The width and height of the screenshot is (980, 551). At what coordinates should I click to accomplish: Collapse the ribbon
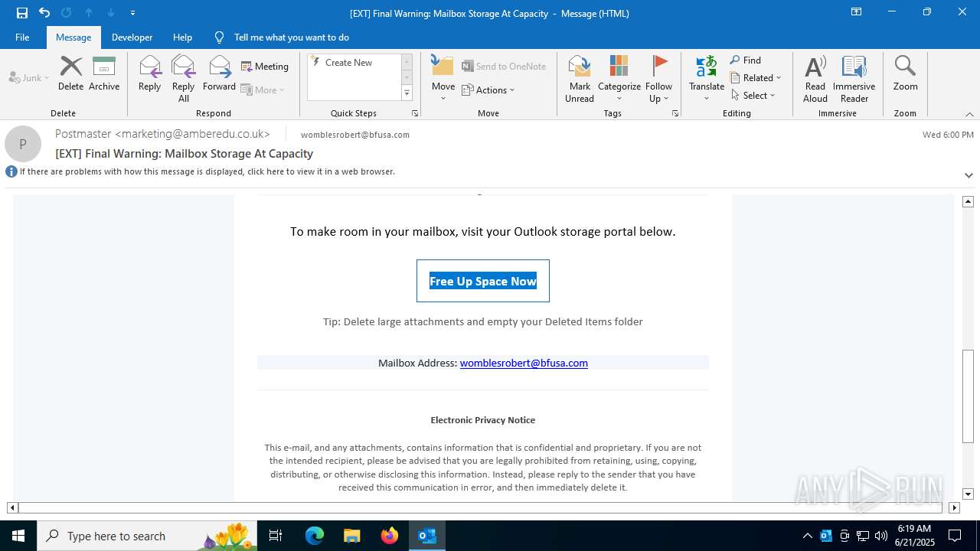pos(969,114)
